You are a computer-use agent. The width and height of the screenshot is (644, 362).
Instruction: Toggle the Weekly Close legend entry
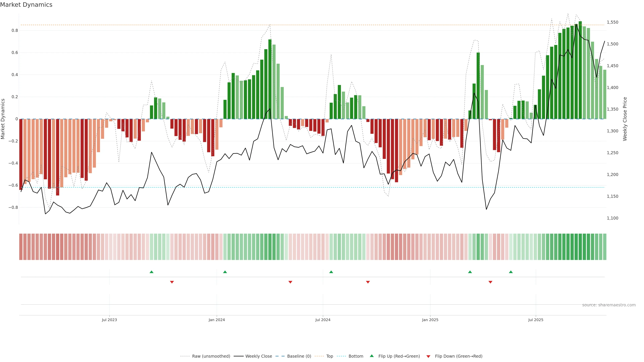[x=258, y=356]
